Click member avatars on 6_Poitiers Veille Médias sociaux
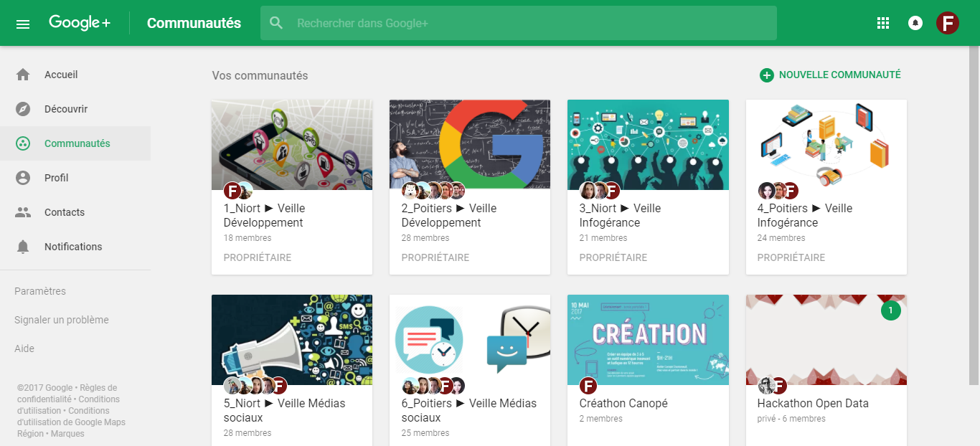Image resolution: width=980 pixels, height=446 pixels. pyautogui.click(x=434, y=386)
